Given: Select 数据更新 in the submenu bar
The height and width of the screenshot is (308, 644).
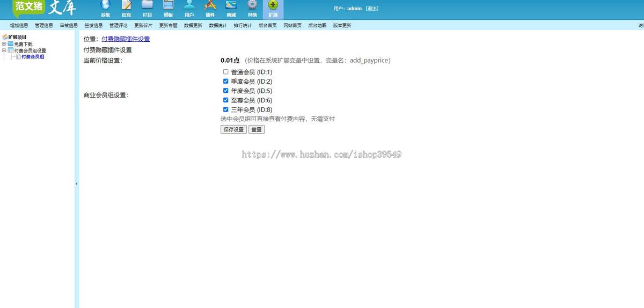Looking at the screenshot, I should 193,25.
